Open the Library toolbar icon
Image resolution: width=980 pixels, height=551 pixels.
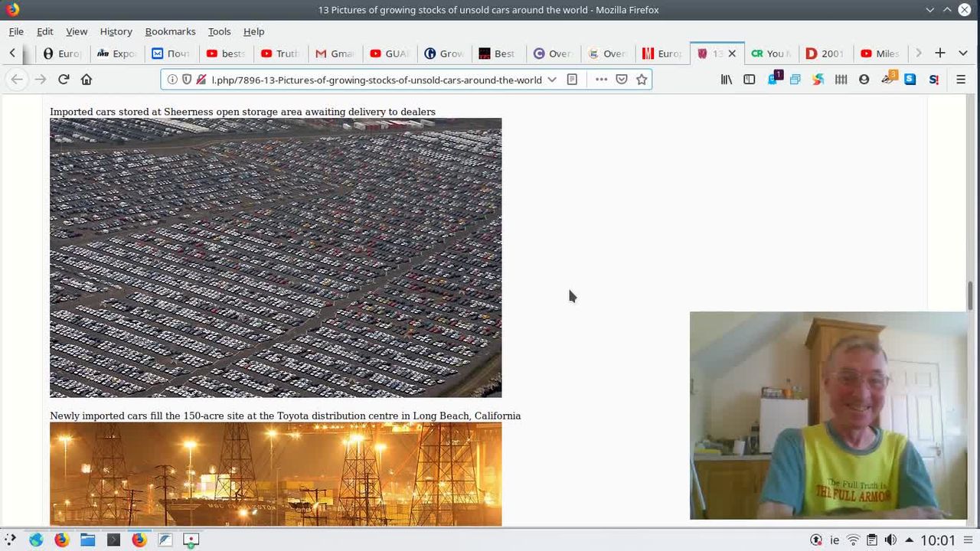click(727, 80)
